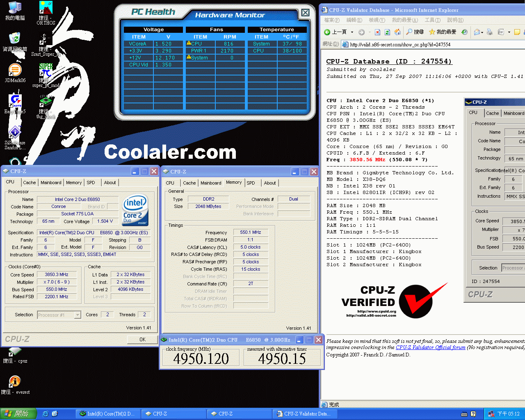Open the cpuz shortcut on the desktop
Screen dimensions: 525x420
point(15,355)
